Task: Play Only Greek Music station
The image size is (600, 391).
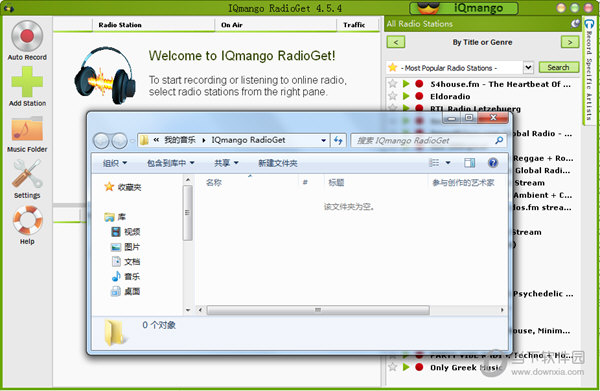Action: coord(406,367)
